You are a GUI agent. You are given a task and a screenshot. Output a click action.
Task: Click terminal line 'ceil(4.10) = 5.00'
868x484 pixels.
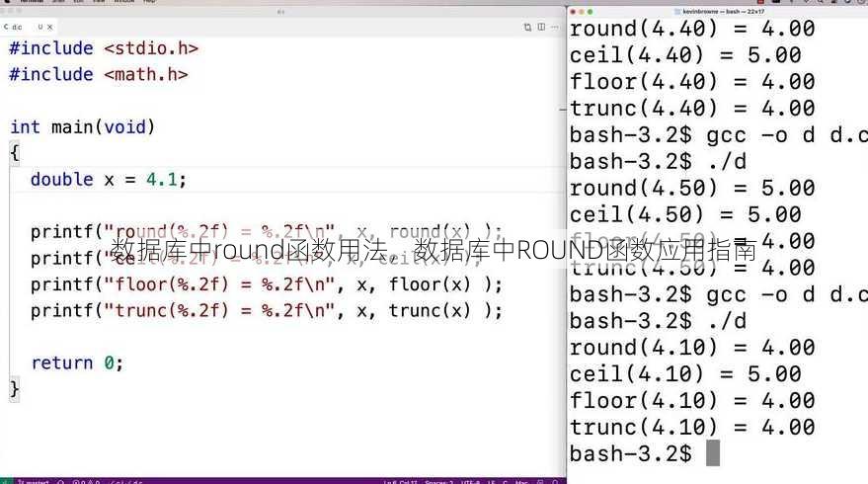[x=685, y=374]
